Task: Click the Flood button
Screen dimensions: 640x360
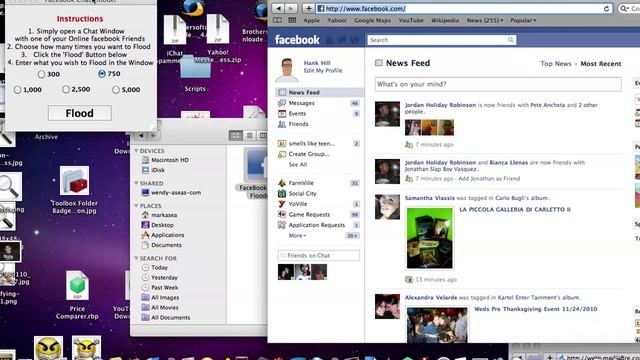Action: pos(80,113)
